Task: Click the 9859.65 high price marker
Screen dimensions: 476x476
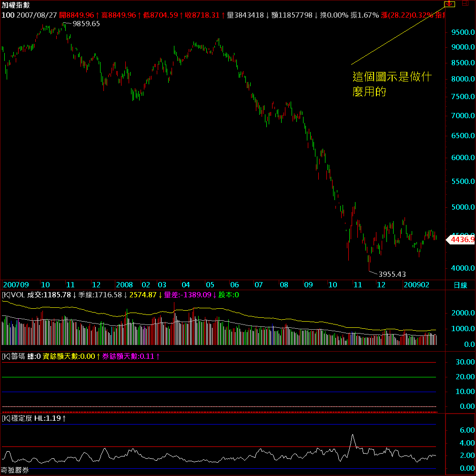Action: (86, 23)
